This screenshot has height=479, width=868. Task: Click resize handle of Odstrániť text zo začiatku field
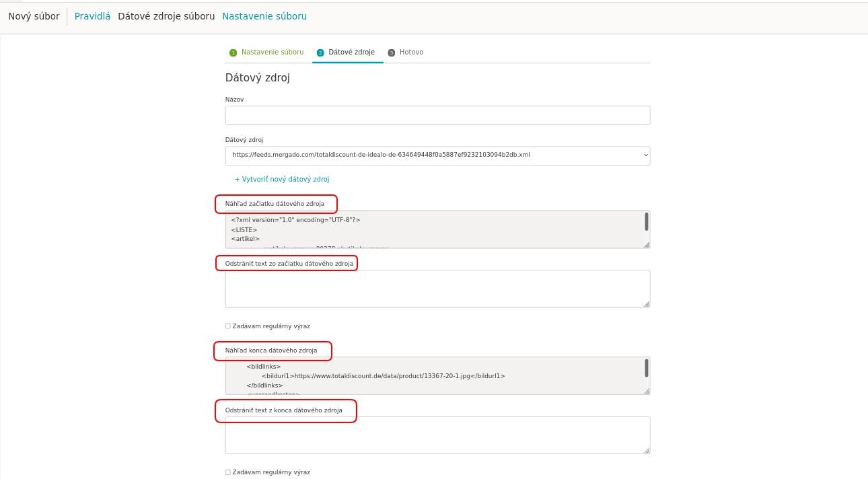[x=646, y=304]
